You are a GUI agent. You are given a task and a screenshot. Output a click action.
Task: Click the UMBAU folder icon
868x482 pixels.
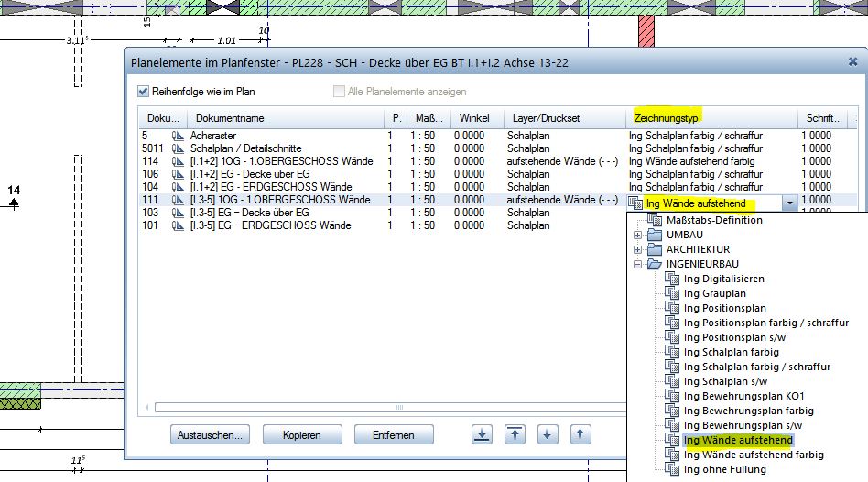tap(655, 235)
